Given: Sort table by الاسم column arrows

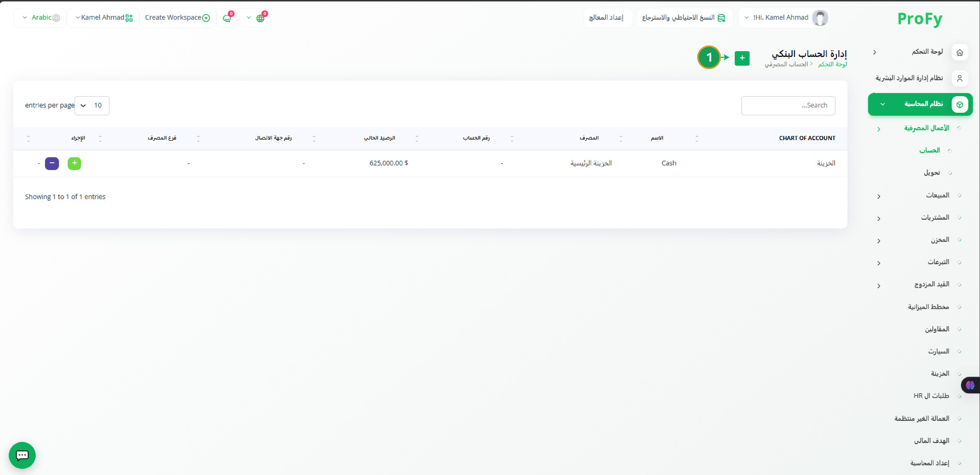Looking at the screenshot, I should [621, 139].
